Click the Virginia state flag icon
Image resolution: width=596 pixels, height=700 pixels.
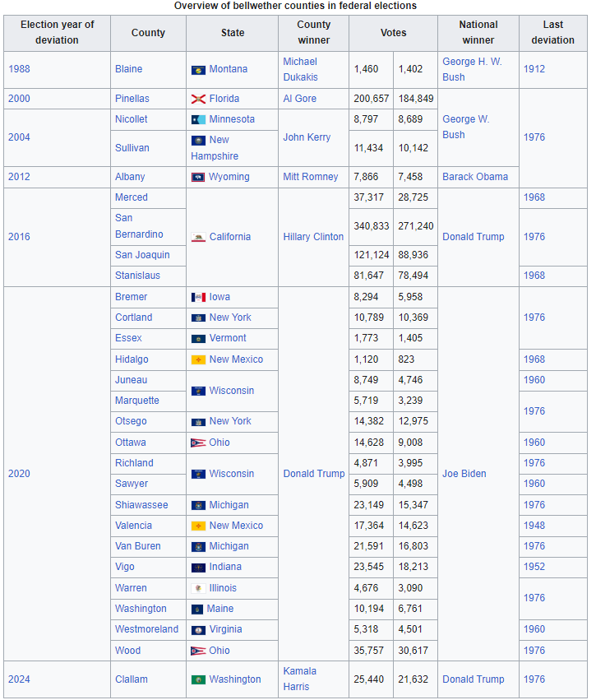(x=198, y=630)
